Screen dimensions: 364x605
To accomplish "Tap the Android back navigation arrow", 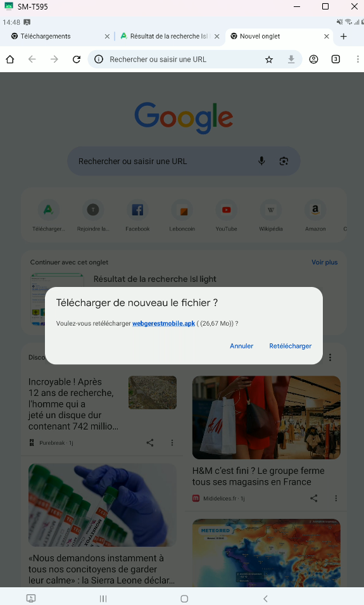I will tap(265, 599).
